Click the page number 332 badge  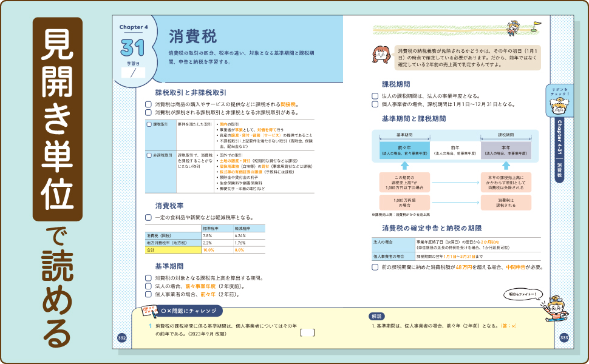coord(121,338)
